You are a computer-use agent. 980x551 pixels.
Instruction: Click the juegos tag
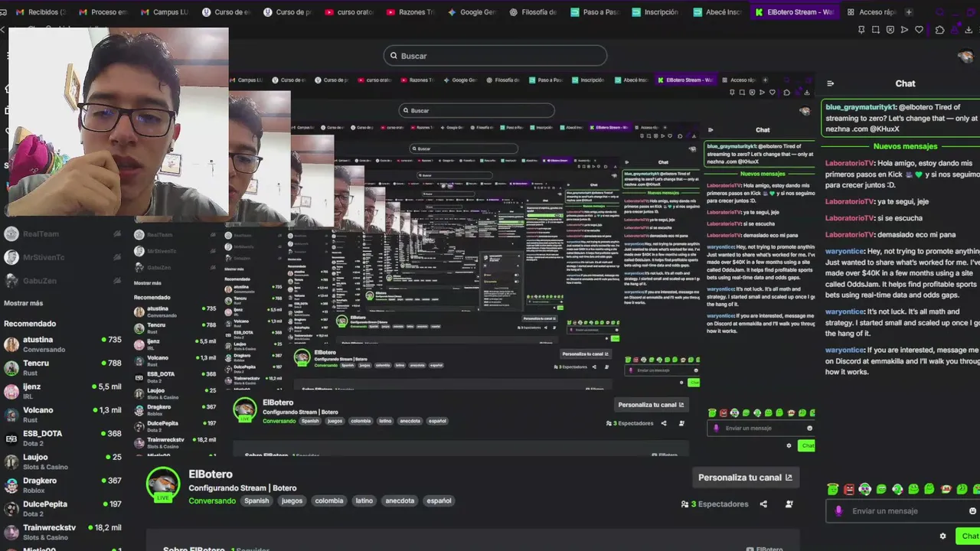tap(292, 501)
